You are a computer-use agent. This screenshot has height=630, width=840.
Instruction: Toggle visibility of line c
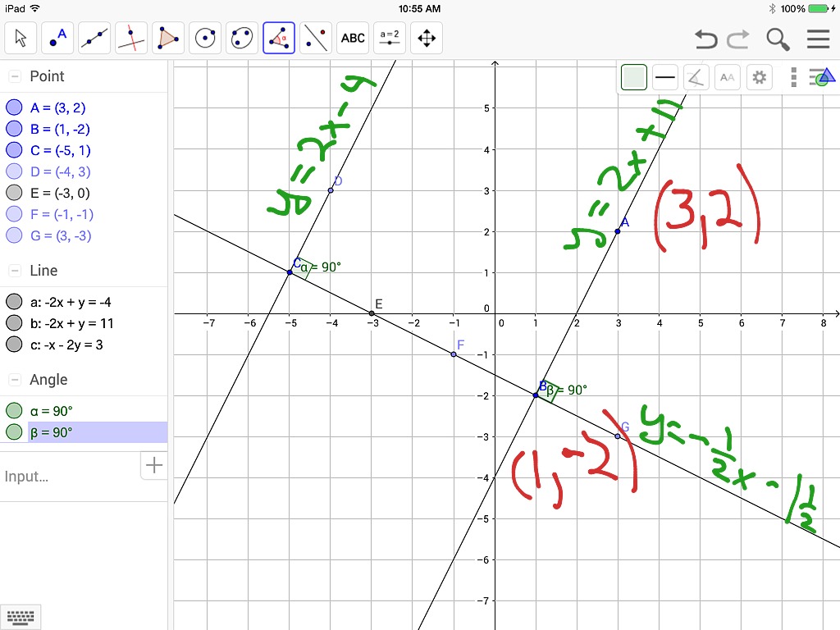tap(14, 345)
